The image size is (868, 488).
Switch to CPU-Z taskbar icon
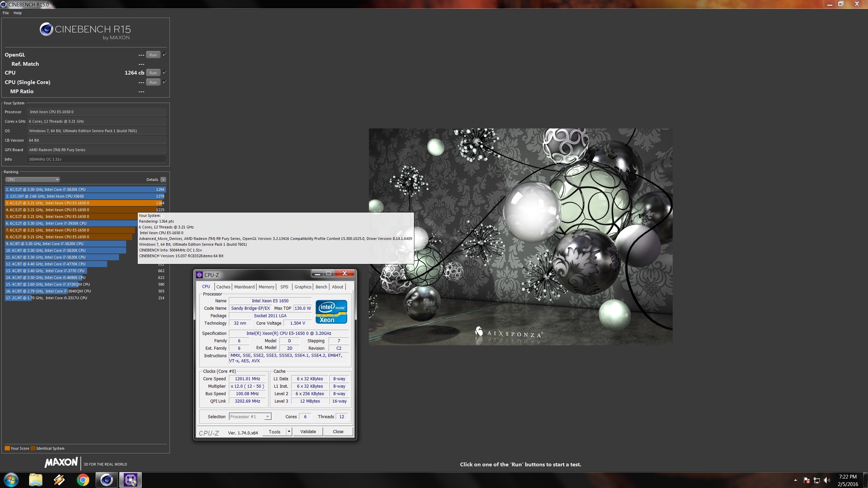pyautogui.click(x=130, y=480)
